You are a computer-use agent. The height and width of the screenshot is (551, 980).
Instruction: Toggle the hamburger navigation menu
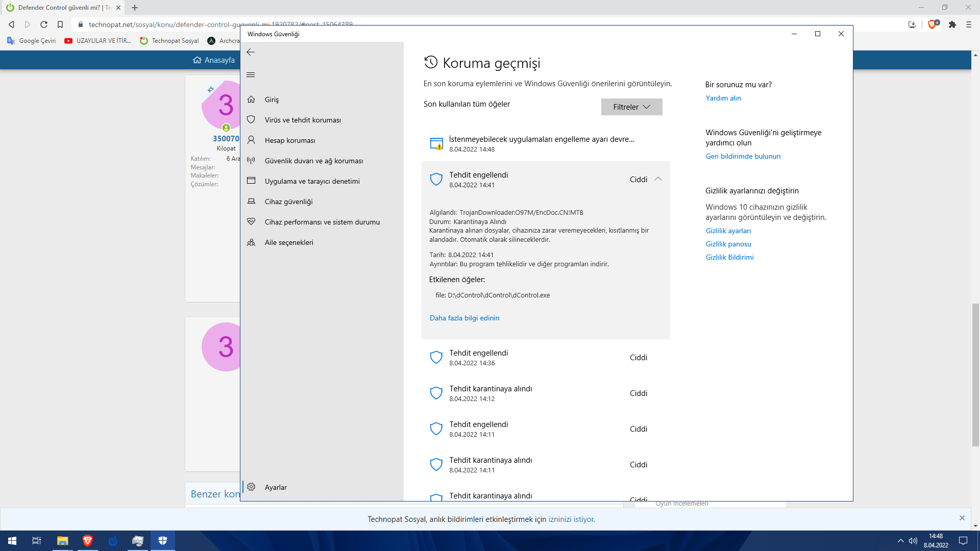[251, 75]
